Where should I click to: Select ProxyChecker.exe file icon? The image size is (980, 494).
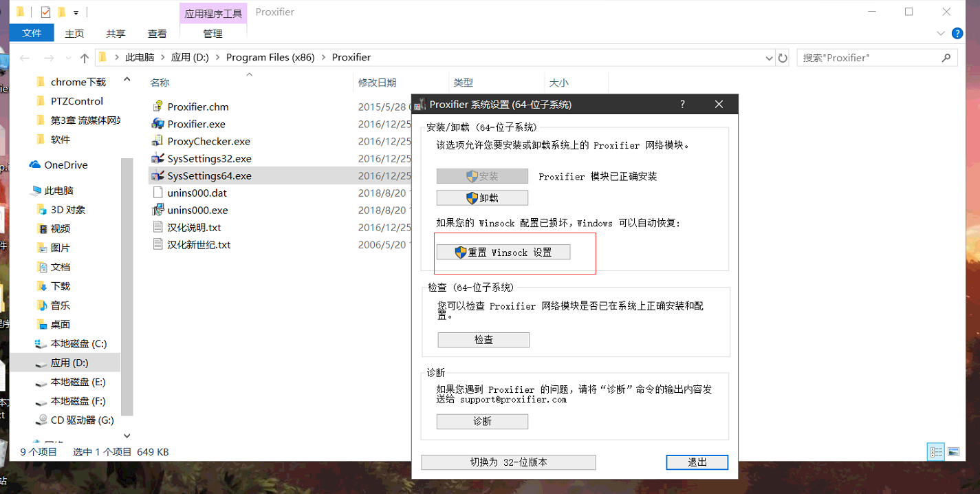click(157, 141)
